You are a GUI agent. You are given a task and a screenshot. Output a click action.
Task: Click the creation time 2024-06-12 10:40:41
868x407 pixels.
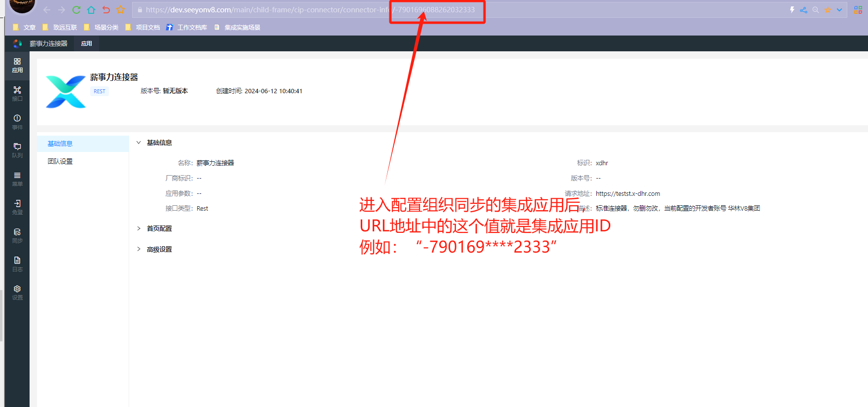[274, 91]
